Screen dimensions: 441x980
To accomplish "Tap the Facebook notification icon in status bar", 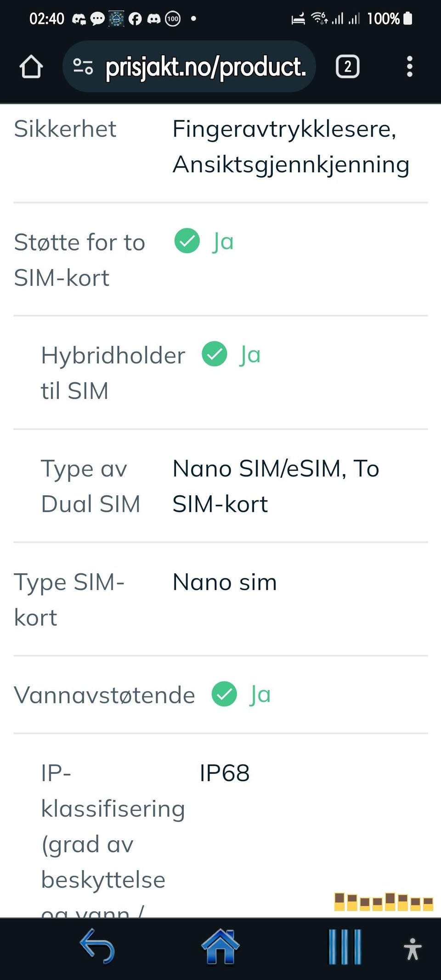I will coord(135,19).
